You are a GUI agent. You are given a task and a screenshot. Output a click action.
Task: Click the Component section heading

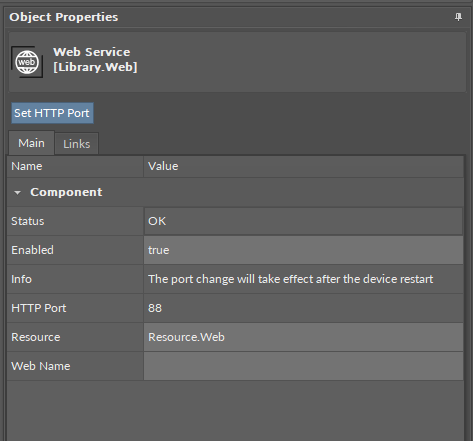[x=66, y=192]
